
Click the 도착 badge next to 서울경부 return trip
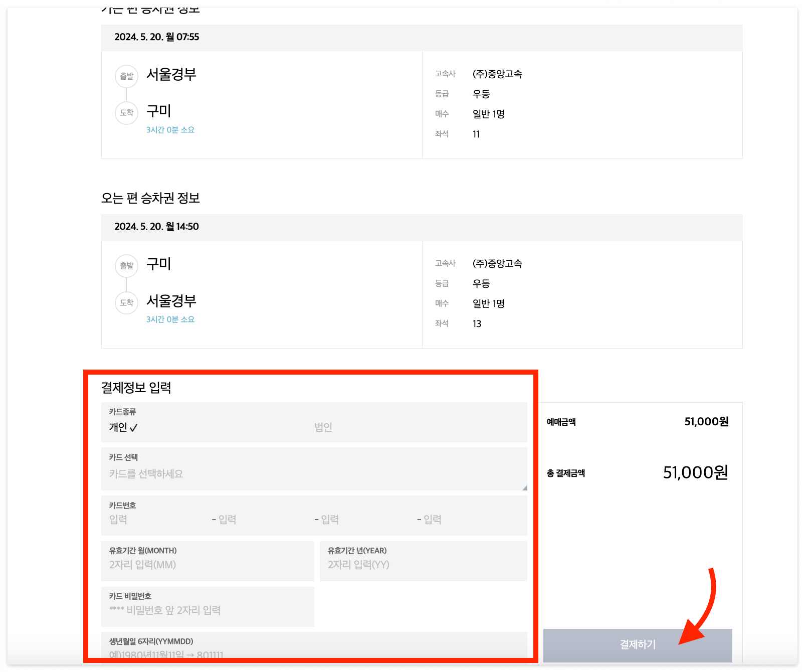pos(126,303)
